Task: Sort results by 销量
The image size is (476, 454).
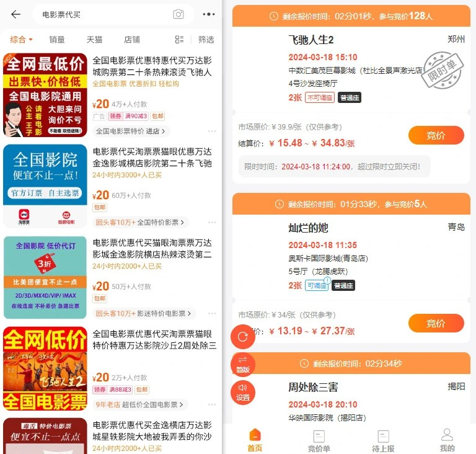Action: (57, 40)
